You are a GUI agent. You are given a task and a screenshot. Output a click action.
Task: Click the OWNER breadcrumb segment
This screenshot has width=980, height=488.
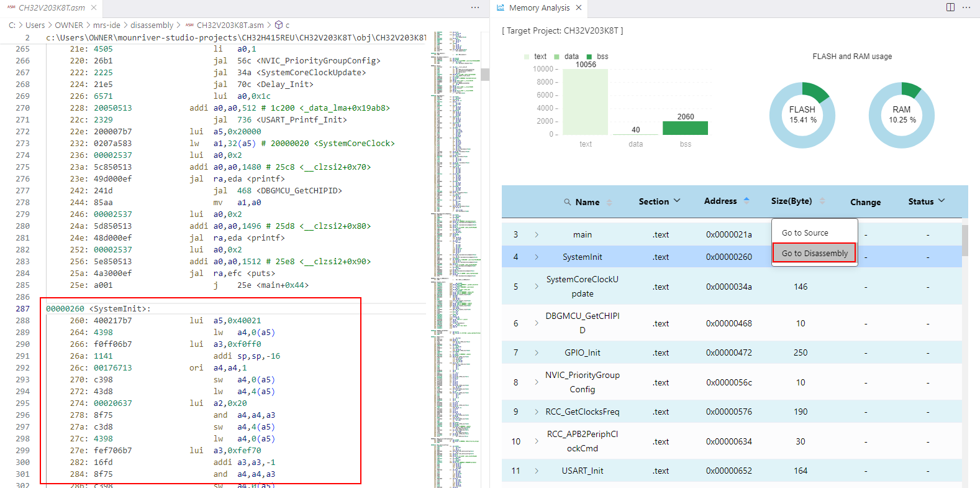point(69,25)
